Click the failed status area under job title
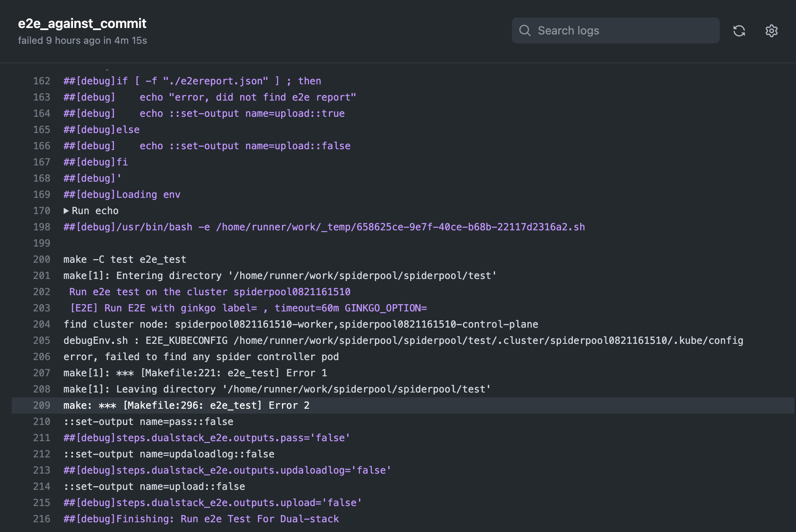The width and height of the screenshot is (796, 532). [x=82, y=40]
